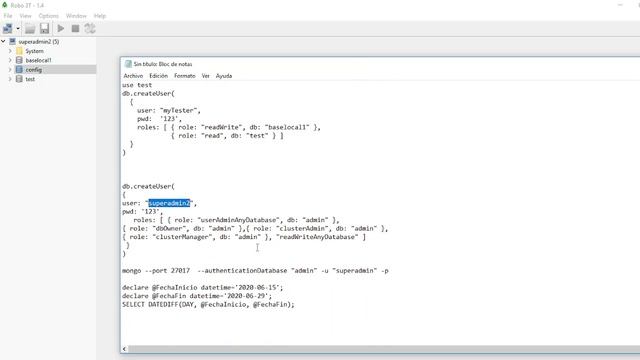This screenshot has width=640, height=360.
Task: Open the Robo 3T Options menu
Action: (x=49, y=16)
